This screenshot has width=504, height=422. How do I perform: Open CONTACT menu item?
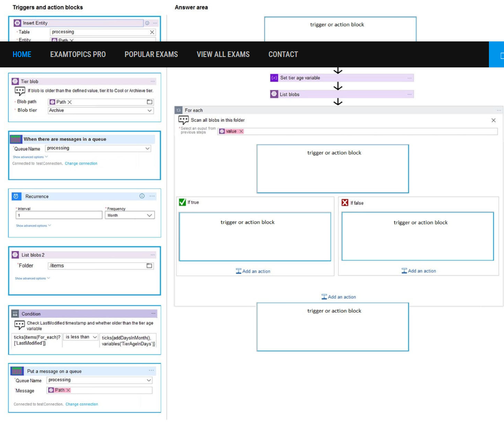tap(283, 54)
